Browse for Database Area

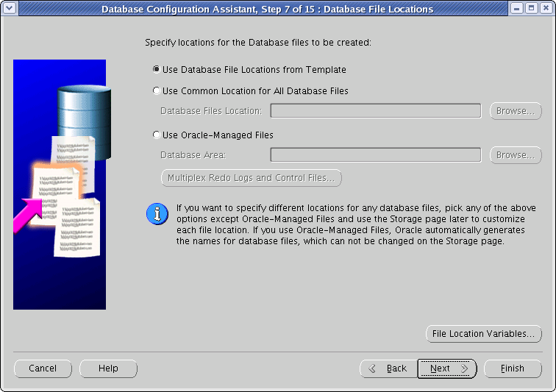click(516, 155)
